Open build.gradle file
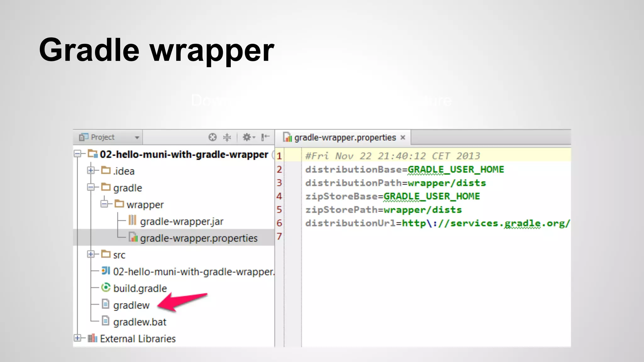Screen dimensions: 644x362 coord(140,288)
